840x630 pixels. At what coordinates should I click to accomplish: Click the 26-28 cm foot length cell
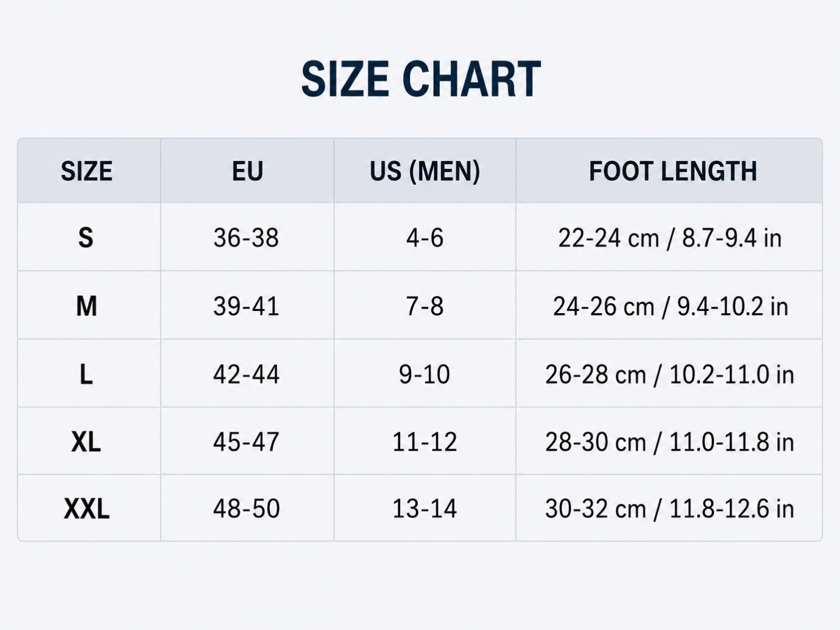669,374
